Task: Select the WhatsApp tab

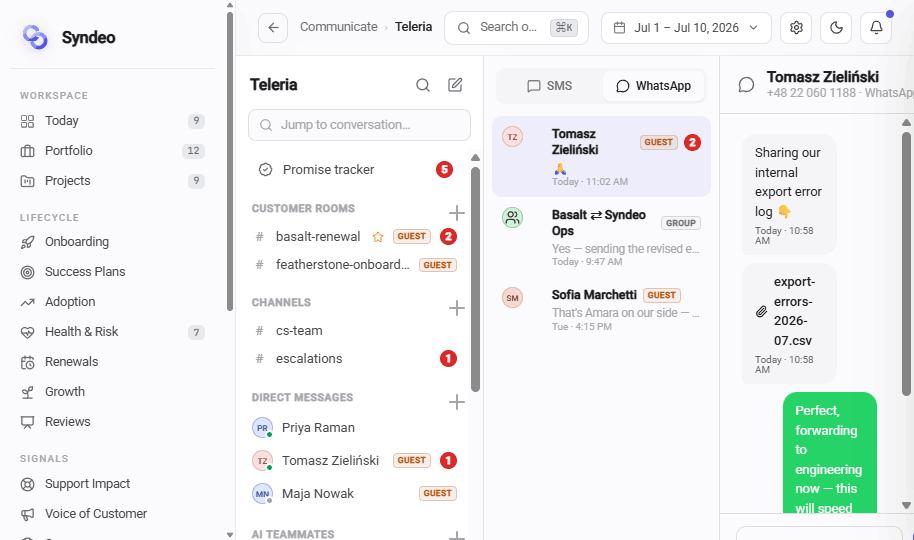Action: (x=653, y=86)
